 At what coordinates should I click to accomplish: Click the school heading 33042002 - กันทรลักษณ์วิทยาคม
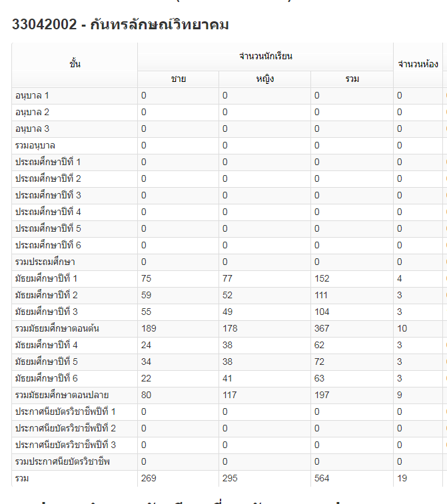pyautogui.click(x=121, y=25)
